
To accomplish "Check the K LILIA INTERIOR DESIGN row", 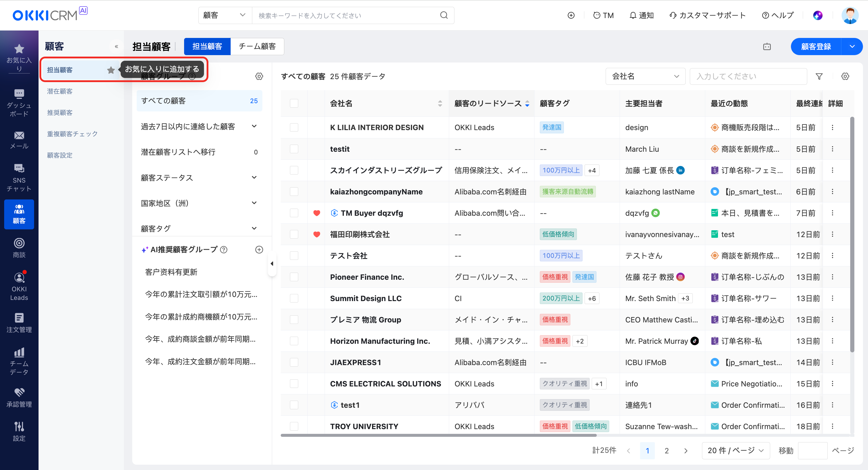I will click(x=294, y=127).
